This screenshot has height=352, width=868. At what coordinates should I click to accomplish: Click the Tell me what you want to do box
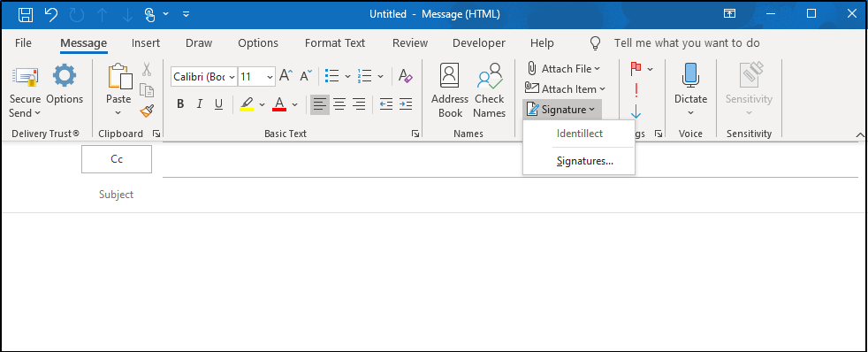click(687, 43)
